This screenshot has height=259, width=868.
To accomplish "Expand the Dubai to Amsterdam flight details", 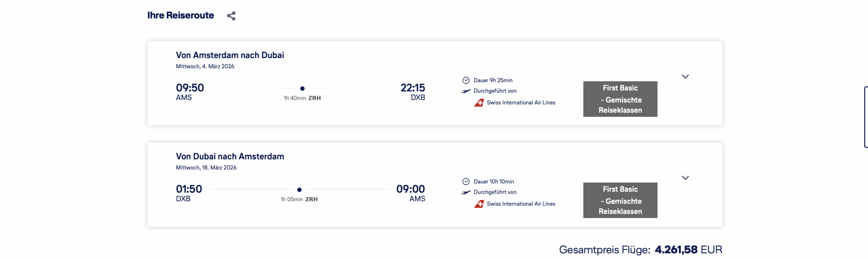I will click(x=685, y=178).
